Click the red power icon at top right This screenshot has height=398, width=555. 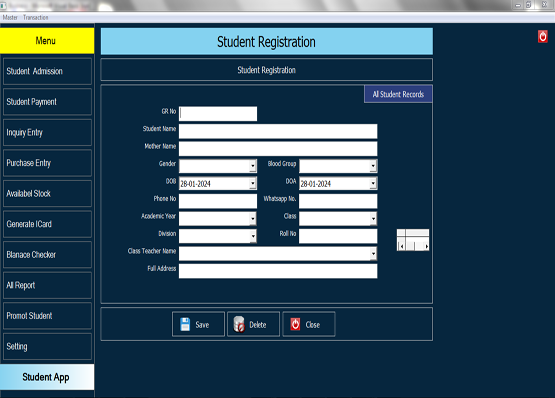coord(543,36)
